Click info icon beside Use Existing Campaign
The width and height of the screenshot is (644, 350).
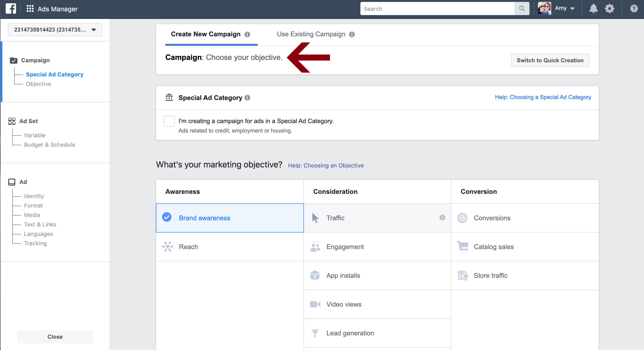(x=352, y=34)
